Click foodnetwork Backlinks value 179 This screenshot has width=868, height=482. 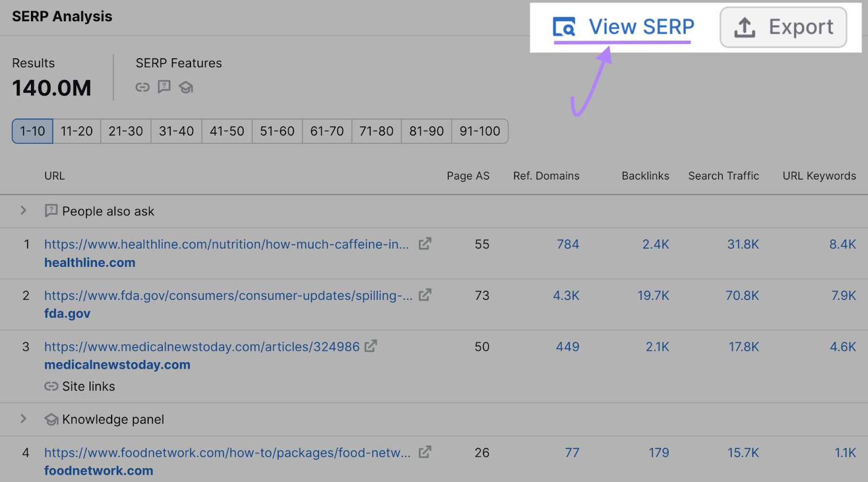tap(659, 453)
